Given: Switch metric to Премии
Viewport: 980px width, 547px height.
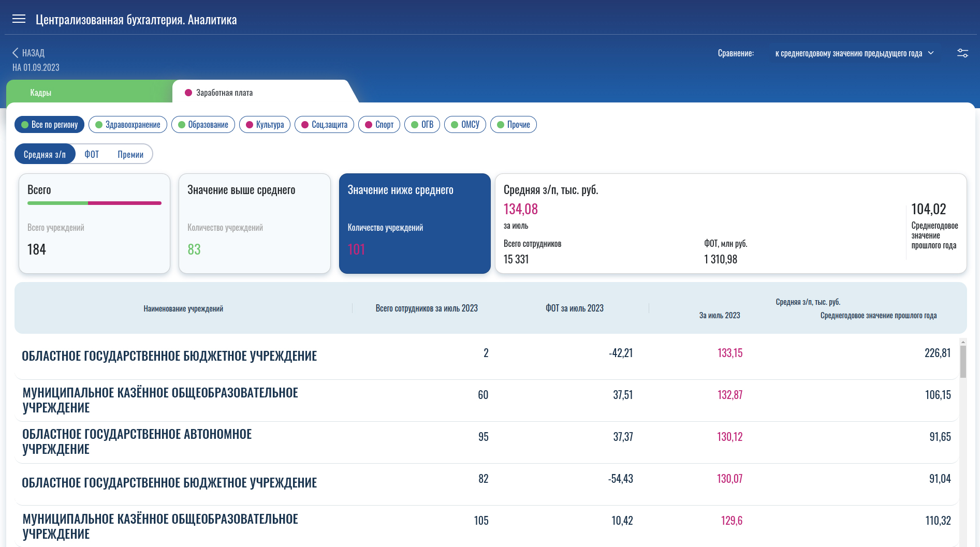Looking at the screenshot, I should click(x=130, y=154).
